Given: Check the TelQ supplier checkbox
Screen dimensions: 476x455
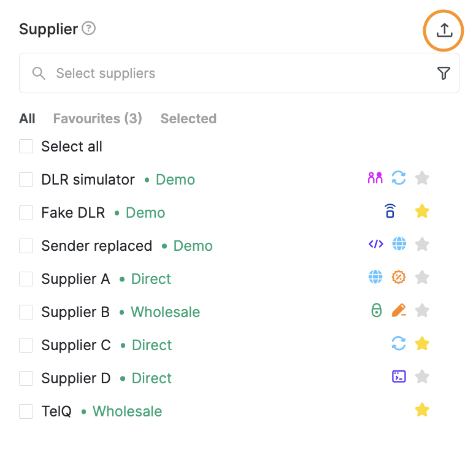Looking at the screenshot, I should coord(26,411).
